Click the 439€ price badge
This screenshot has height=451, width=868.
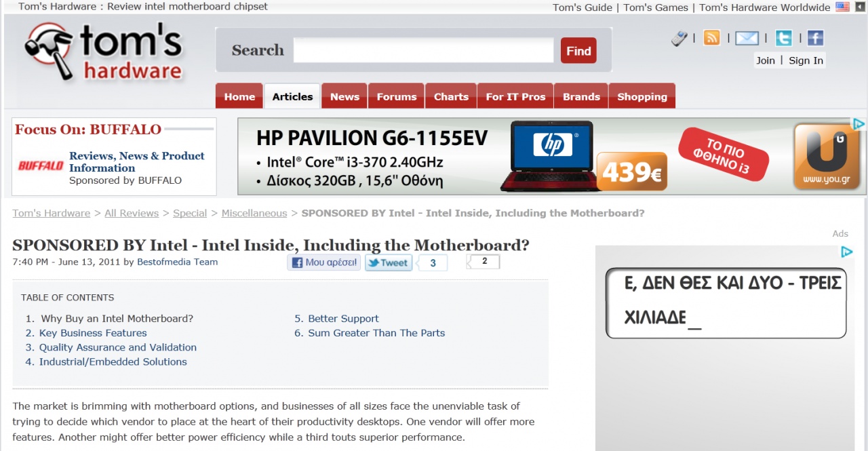tap(632, 172)
